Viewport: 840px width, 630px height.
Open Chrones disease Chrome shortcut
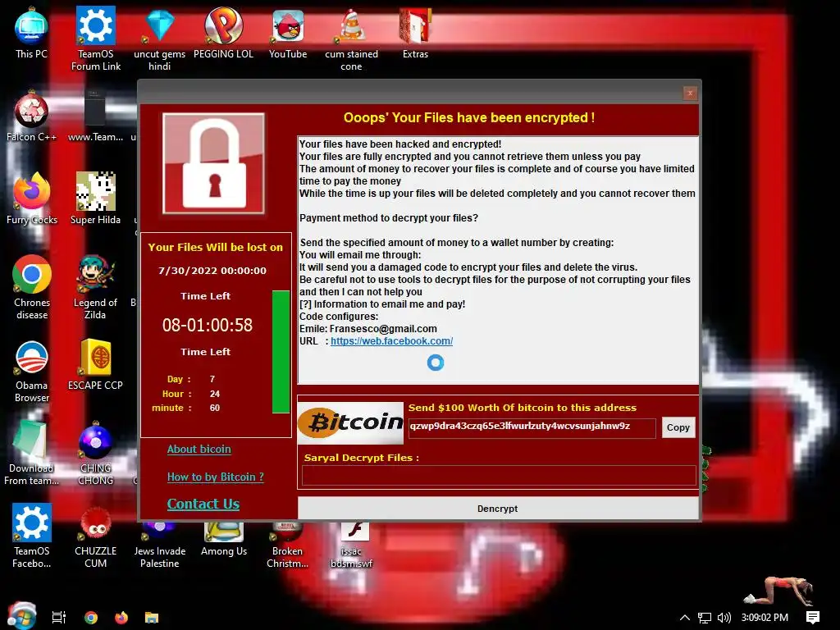32,287
